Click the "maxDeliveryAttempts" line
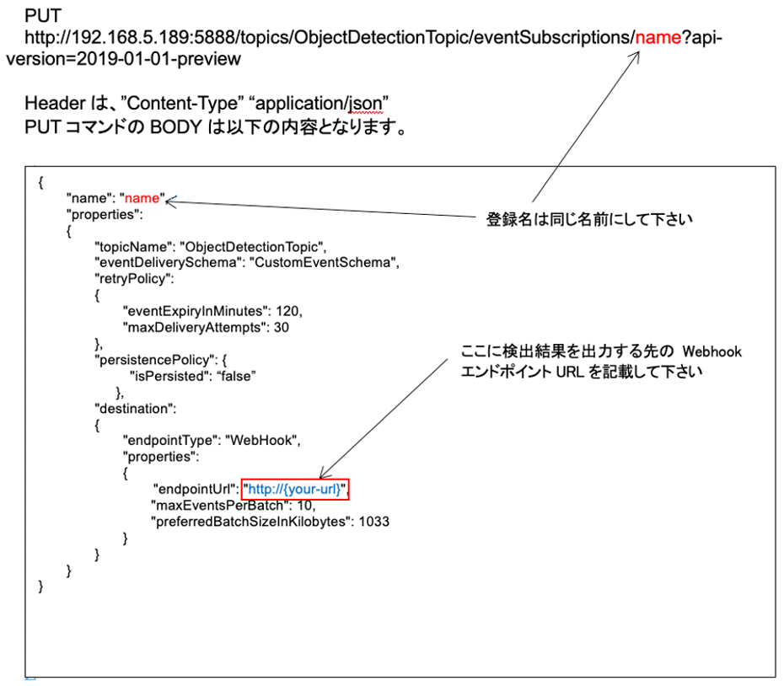 point(206,327)
